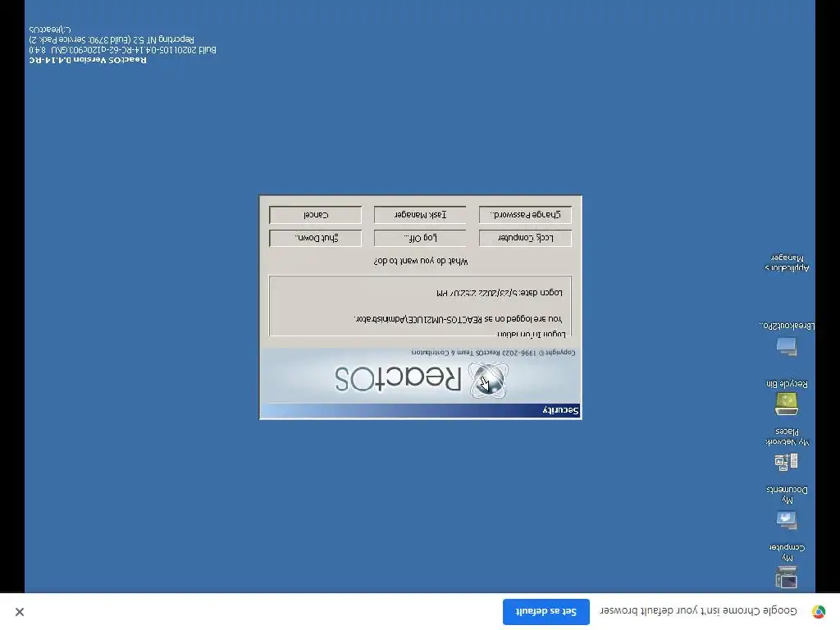840x630 pixels.
Task: Click the logon date text
Action: tap(500, 293)
